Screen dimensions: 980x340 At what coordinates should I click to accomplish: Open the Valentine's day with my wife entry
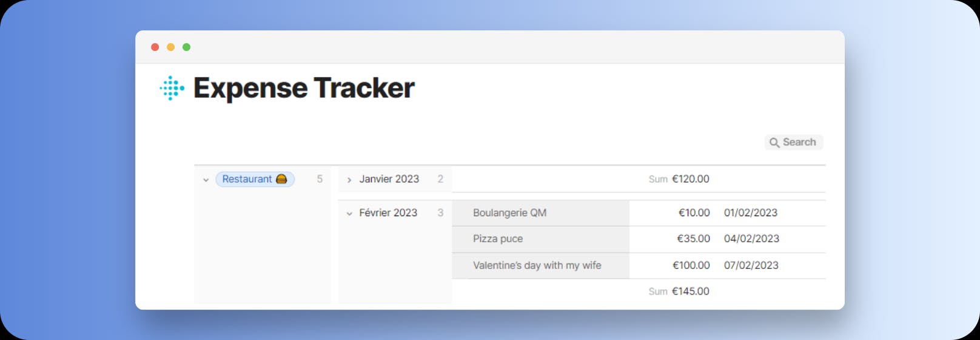pyautogui.click(x=537, y=265)
